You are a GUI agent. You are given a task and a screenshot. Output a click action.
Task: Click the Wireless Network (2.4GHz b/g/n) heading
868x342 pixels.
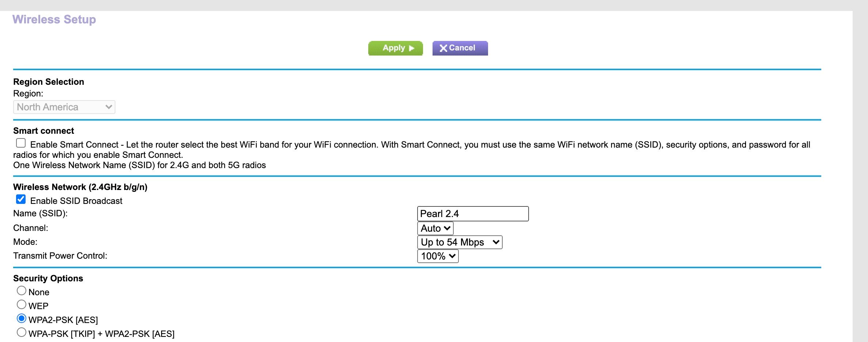coord(80,187)
